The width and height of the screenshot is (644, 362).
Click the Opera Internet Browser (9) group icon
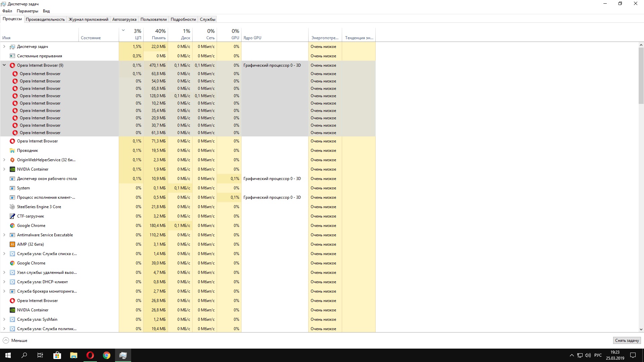coord(12,65)
